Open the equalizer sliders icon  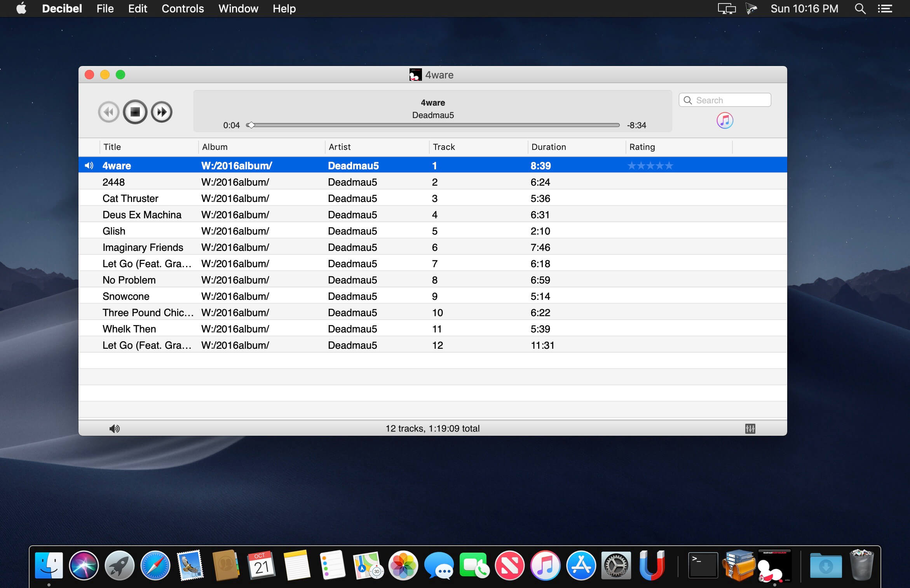750,428
